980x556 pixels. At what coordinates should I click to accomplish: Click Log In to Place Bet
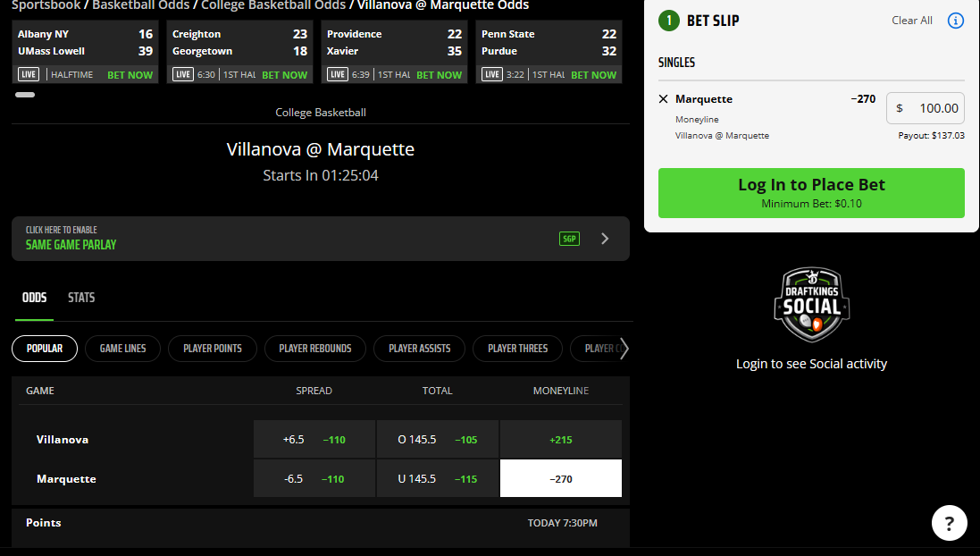tap(811, 192)
